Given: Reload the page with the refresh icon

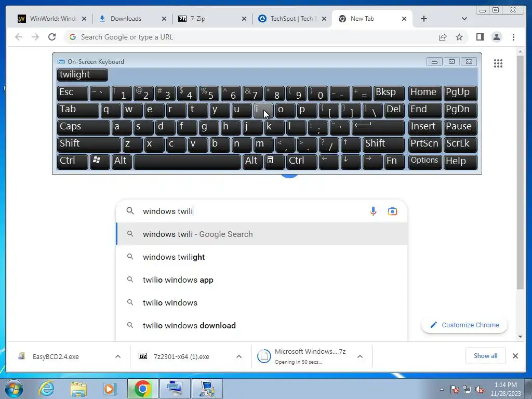Looking at the screenshot, I should pyautogui.click(x=52, y=37).
